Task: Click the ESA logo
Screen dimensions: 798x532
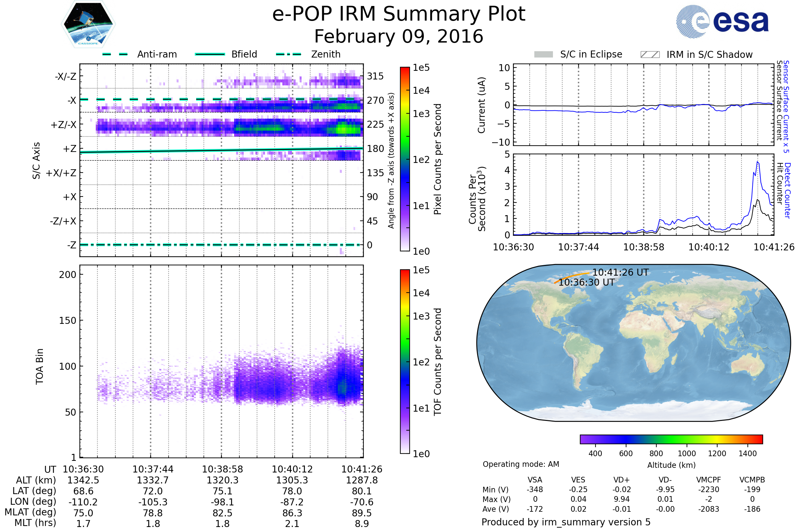Action: click(723, 22)
